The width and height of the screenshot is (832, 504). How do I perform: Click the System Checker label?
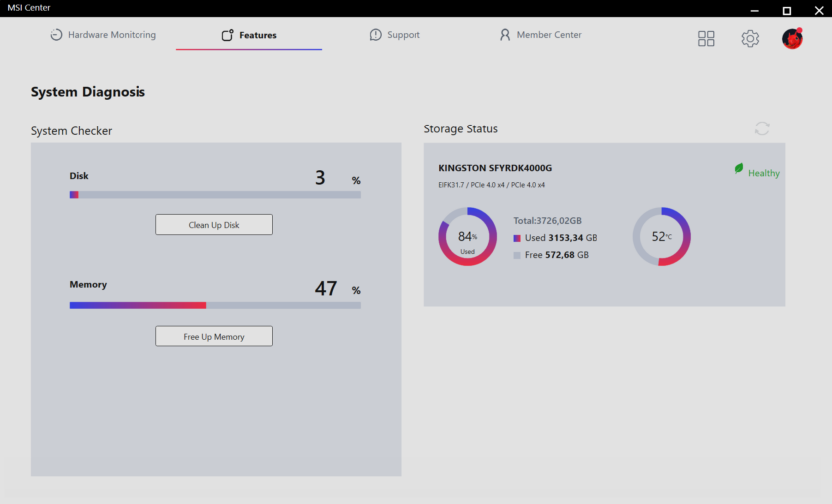coord(71,131)
